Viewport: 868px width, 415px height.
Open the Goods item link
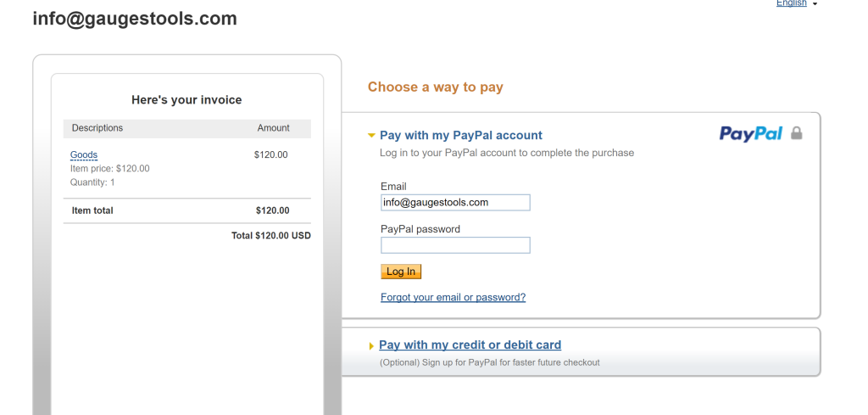click(x=84, y=155)
